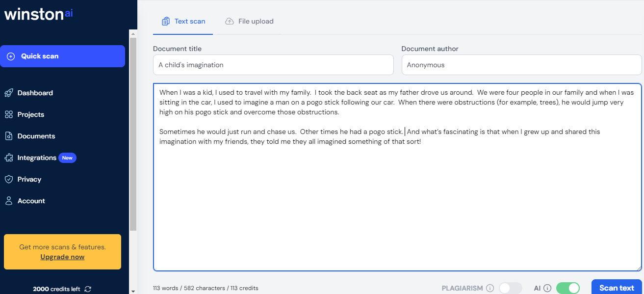Click the Plagiarism info icon

490,288
